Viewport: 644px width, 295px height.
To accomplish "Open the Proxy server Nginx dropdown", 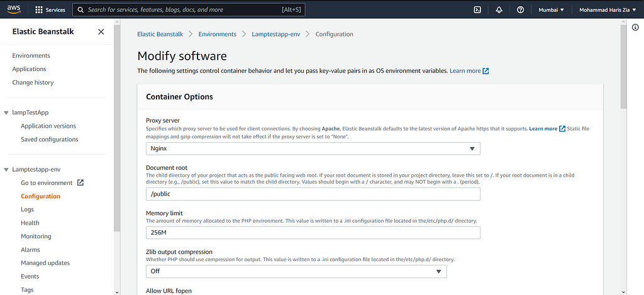I will point(313,148).
